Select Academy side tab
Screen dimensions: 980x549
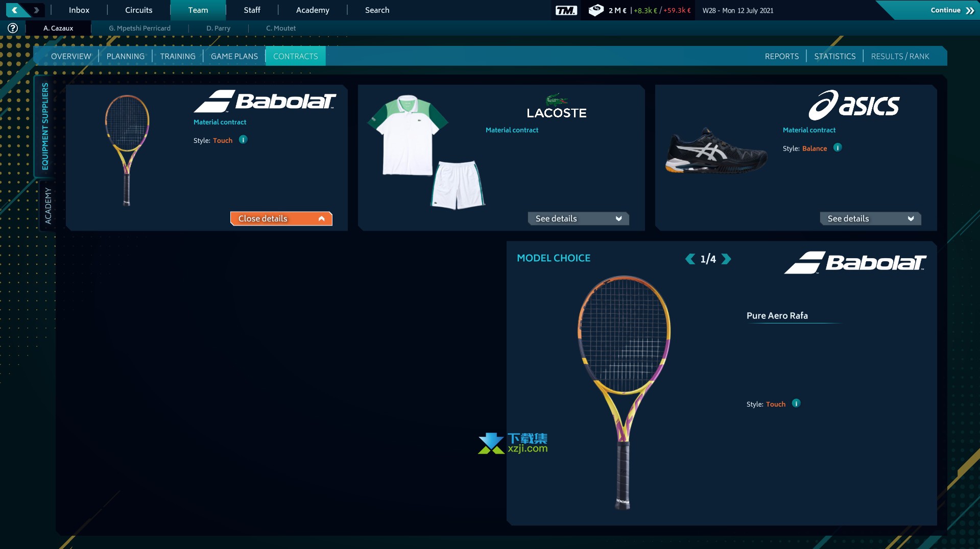48,206
